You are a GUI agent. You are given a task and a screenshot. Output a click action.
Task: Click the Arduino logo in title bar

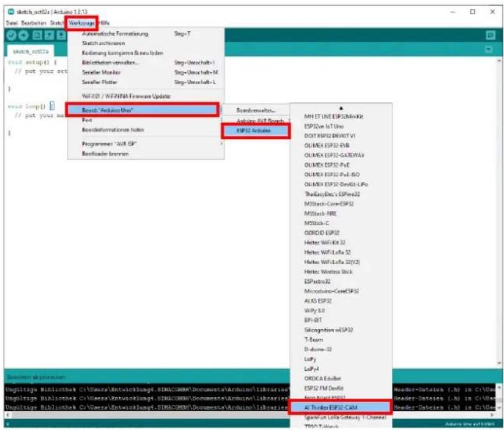click(x=11, y=12)
